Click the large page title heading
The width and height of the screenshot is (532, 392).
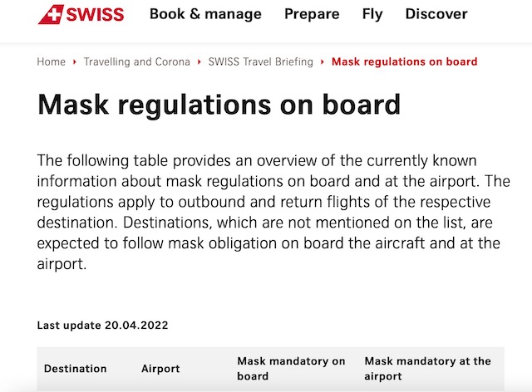click(x=219, y=105)
